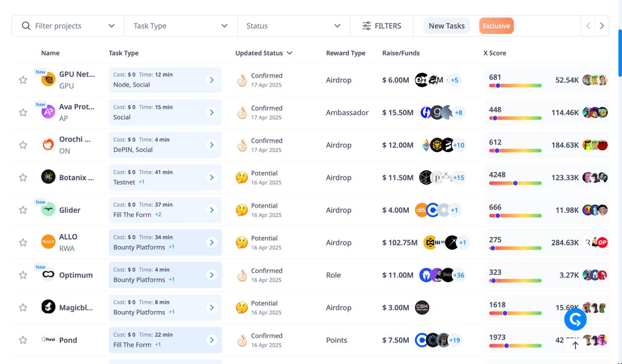Expand Orochi DePIN, Social task arrow
This screenshot has width=622, height=364.
coord(211,145)
